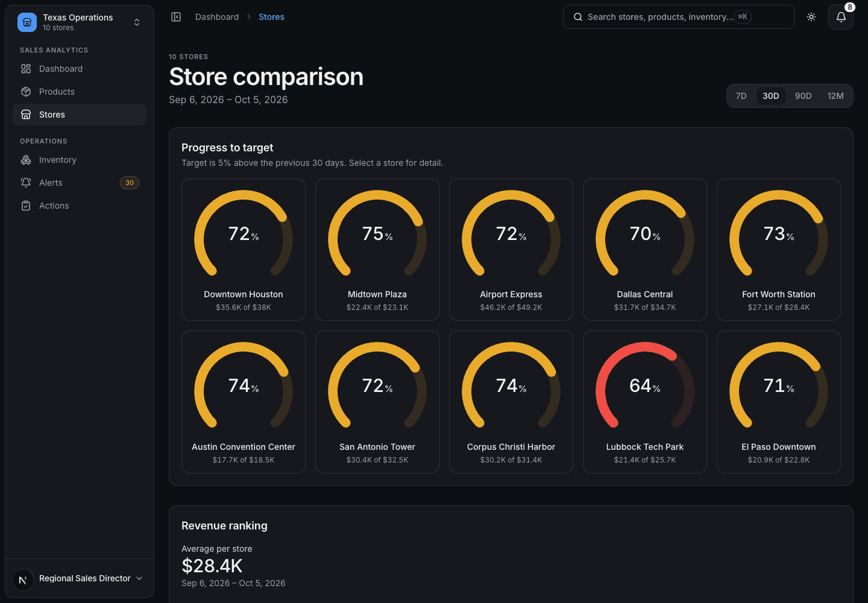The height and width of the screenshot is (603, 868).
Task: Switch theme with the sun icon
Action: (811, 17)
